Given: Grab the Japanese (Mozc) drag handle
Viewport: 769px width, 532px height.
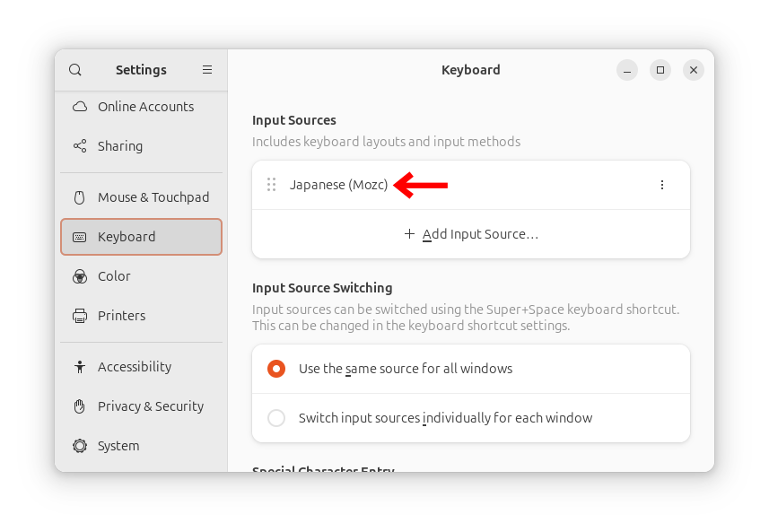Looking at the screenshot, I should pos(271,185).
